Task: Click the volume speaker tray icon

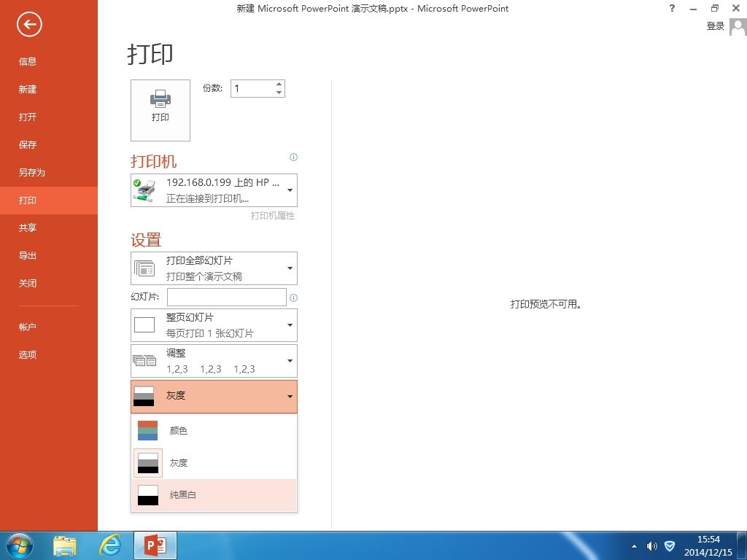Action: coord(651,546)
